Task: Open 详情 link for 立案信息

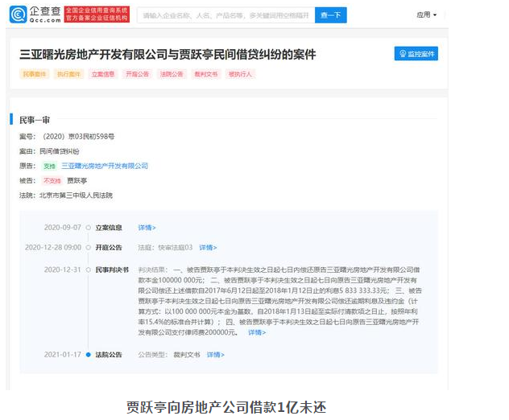Action: click(x=147, y=228)
